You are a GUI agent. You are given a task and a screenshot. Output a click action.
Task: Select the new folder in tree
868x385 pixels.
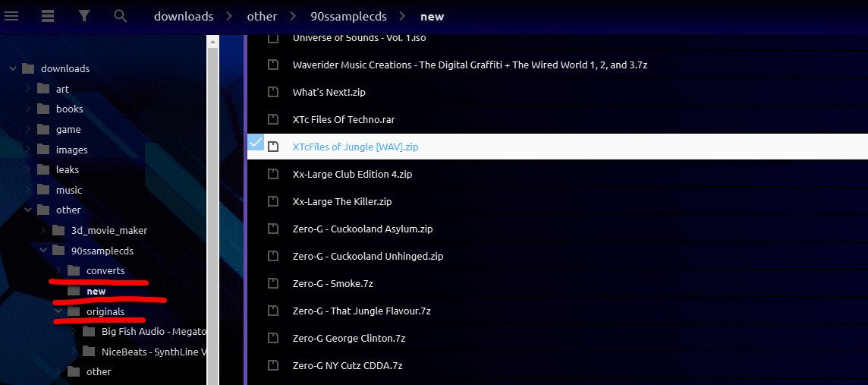[96, 291]
